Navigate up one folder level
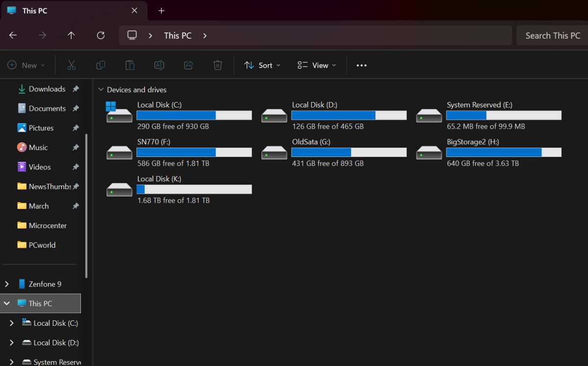The height and width of the screenshot is (366, 588). (71, 35)
